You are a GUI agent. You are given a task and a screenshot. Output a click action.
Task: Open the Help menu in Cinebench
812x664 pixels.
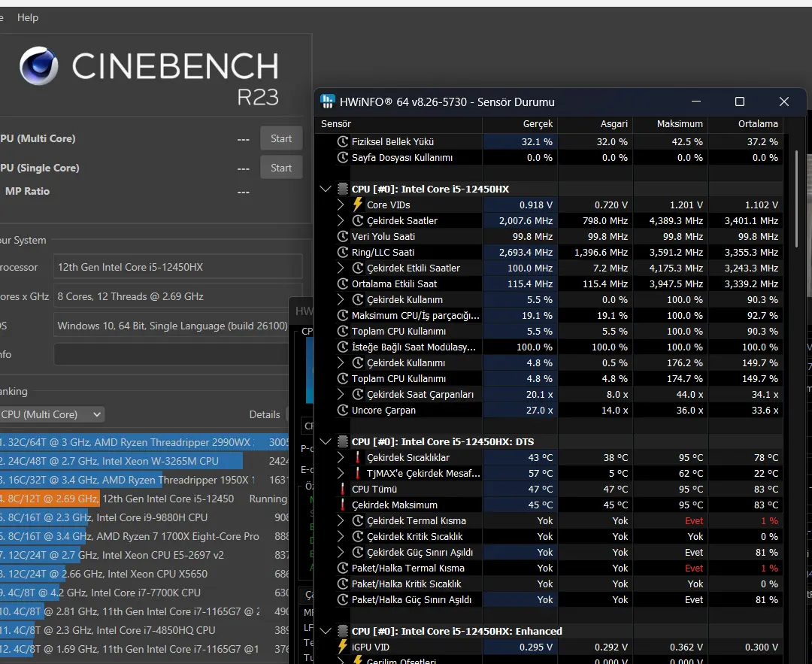[x=28, y=17]
